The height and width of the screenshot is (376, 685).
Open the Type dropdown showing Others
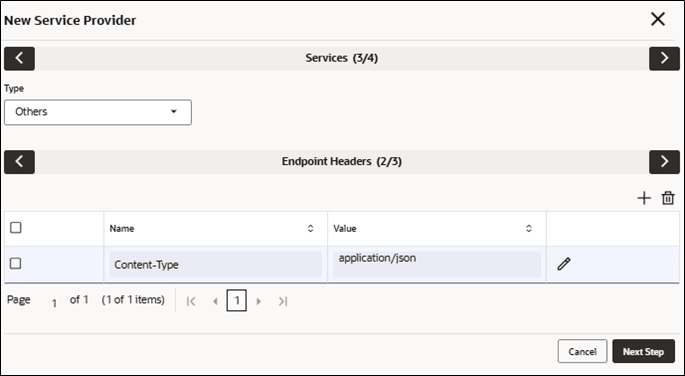[x=98, y=112]
